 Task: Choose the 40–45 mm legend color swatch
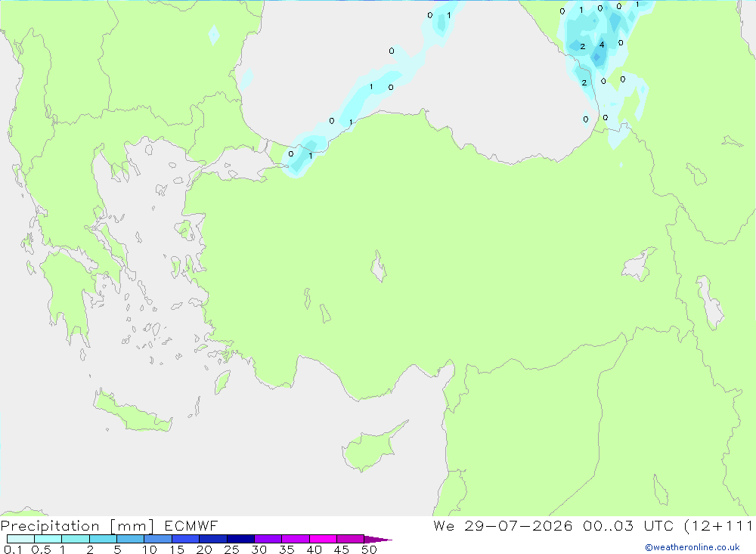click(x=323, y=539)
